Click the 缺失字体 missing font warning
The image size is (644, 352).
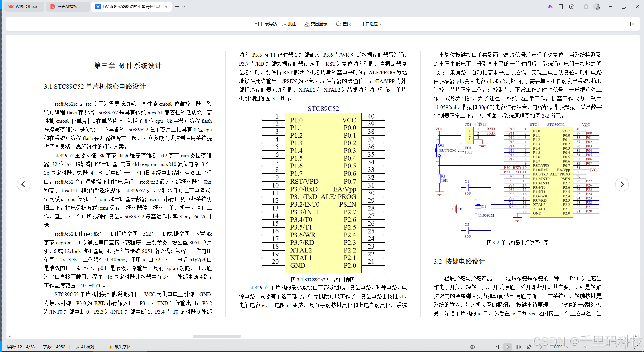120,347
